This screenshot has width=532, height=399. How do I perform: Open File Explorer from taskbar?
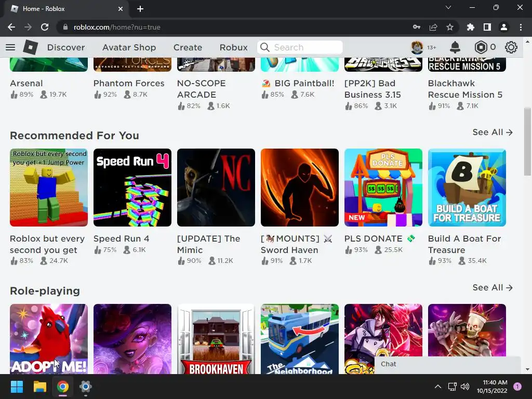point(39,387)
